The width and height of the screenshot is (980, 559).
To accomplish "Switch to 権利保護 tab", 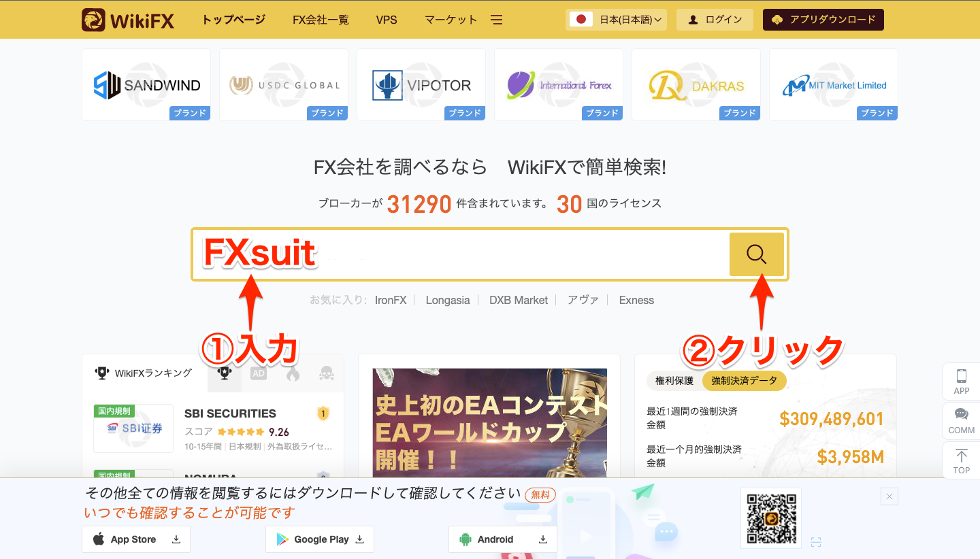I will pyautogui.click(x=674, y=381).
